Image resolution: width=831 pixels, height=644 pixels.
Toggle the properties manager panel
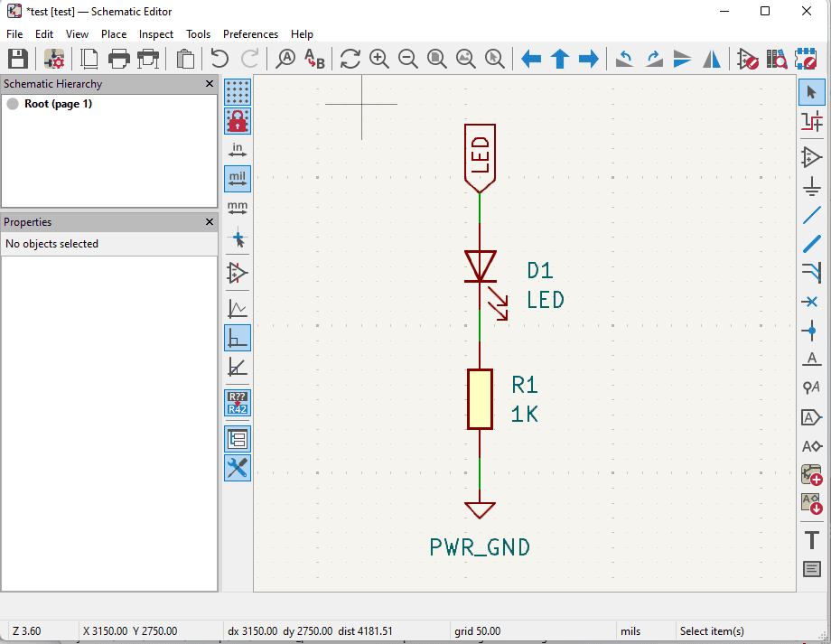(238, 468)
